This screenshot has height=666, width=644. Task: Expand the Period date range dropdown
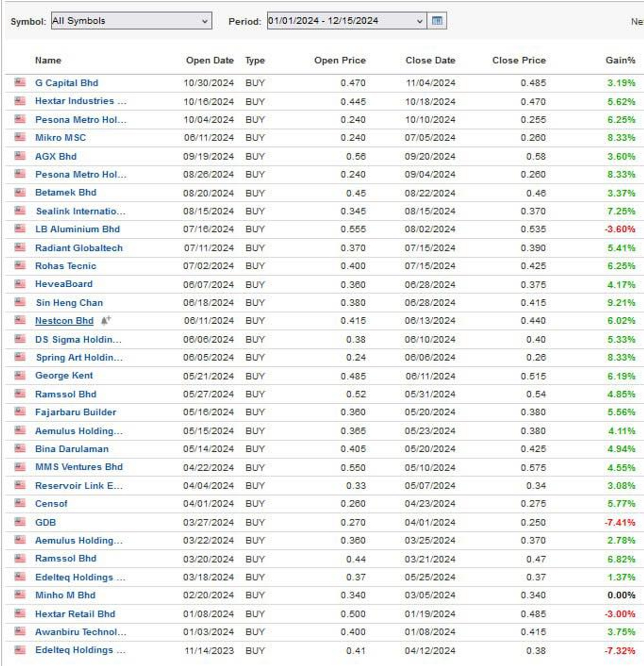347,21
